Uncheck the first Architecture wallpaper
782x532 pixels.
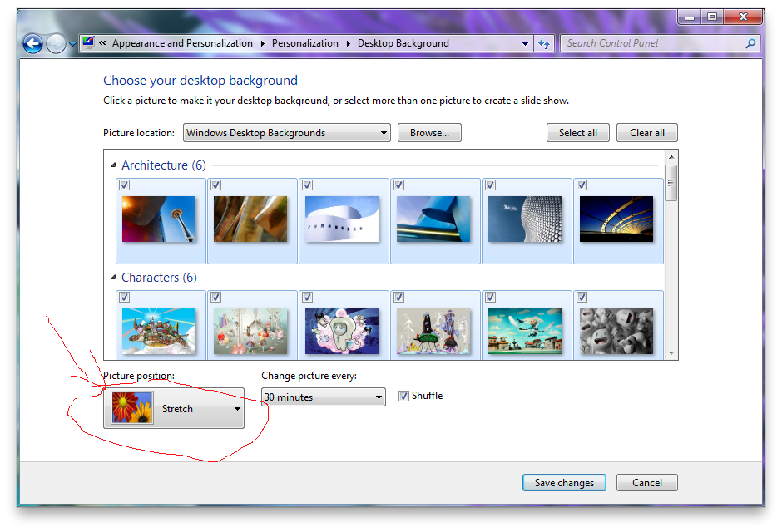tap(124, 185)
